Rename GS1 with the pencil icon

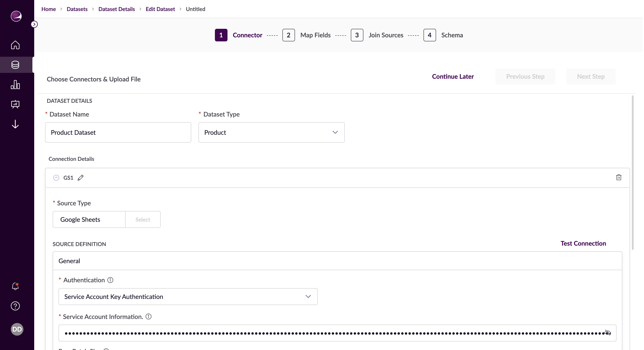point(81,178)
